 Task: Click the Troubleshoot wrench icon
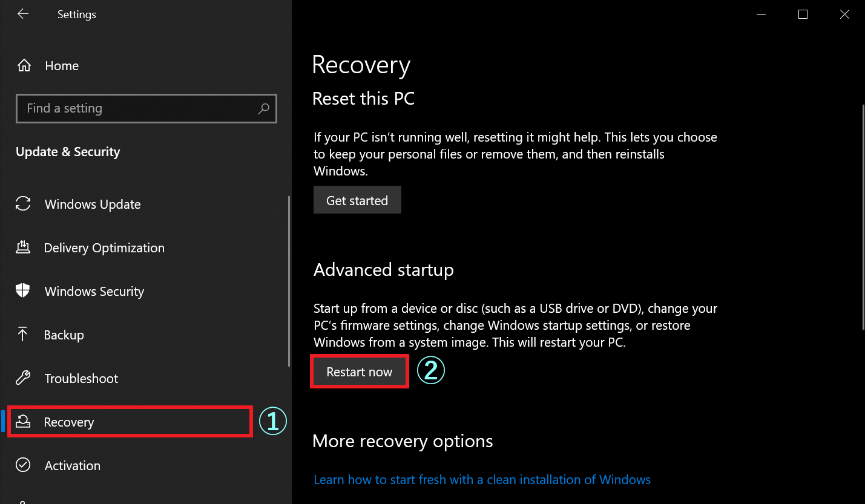22,378
